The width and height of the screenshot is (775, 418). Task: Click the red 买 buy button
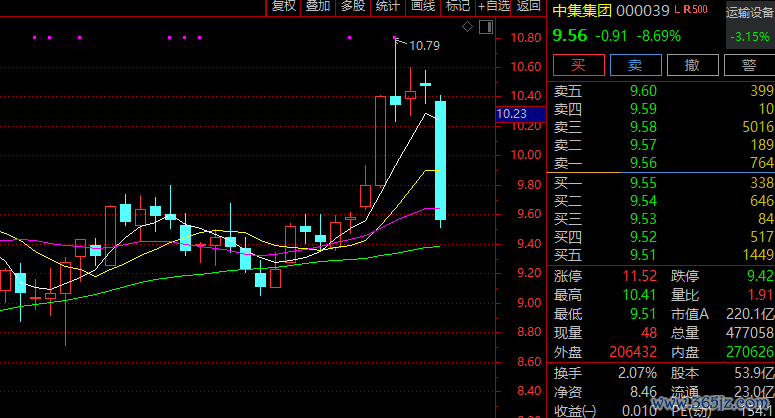(578, 65)
